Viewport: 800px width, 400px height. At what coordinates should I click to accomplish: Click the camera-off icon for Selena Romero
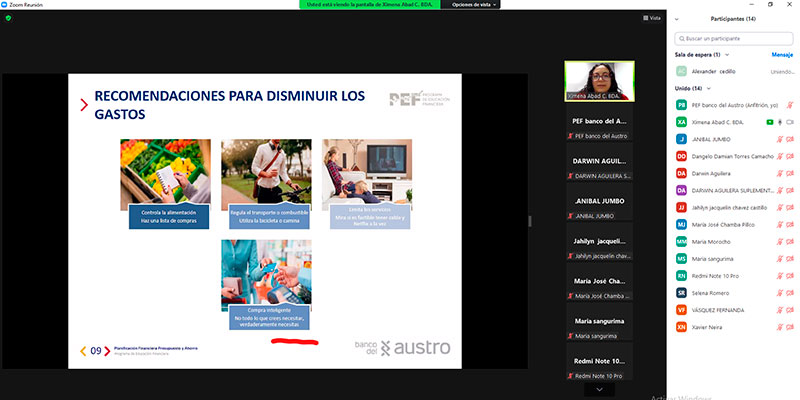tap(790, 293)
